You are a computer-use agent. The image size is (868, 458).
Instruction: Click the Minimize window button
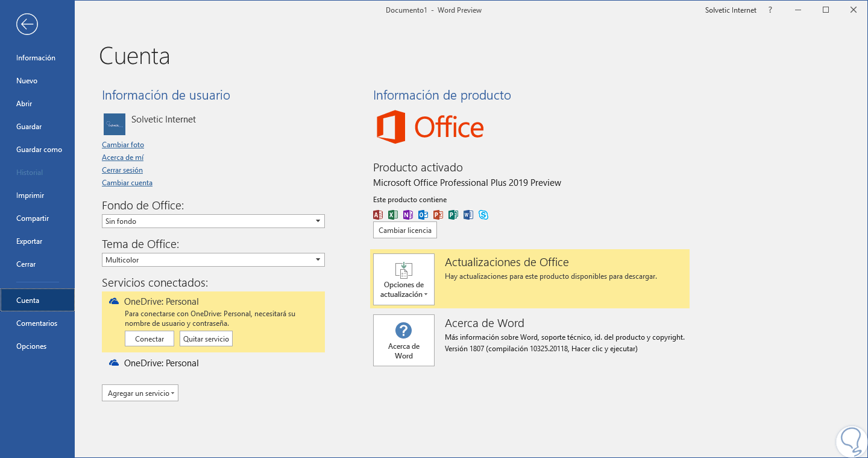[x=798, y=10]
